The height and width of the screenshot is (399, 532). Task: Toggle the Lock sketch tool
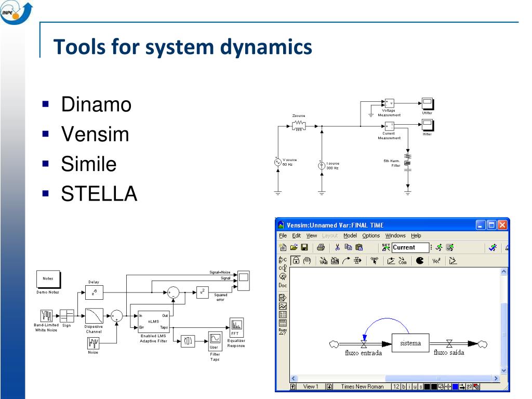pyautogui.click(x=296, y=261)
